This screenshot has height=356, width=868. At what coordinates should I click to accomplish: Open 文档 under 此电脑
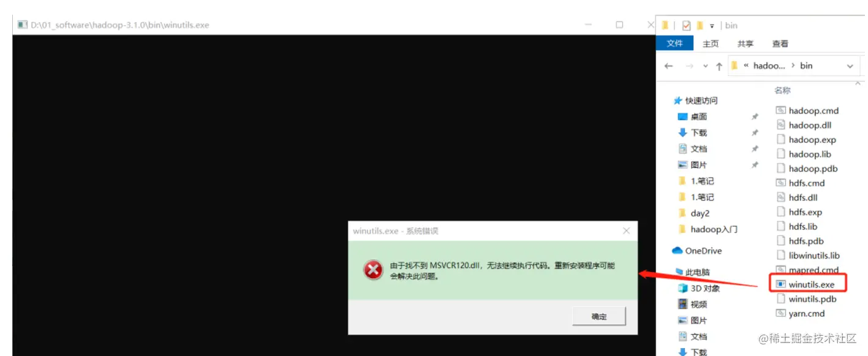pyautogui.click(x=698, y=336)
